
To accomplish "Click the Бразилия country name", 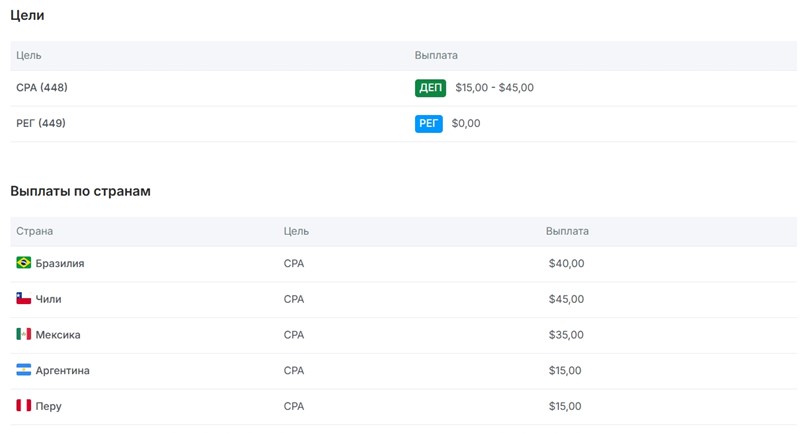I will coord(60,264).
